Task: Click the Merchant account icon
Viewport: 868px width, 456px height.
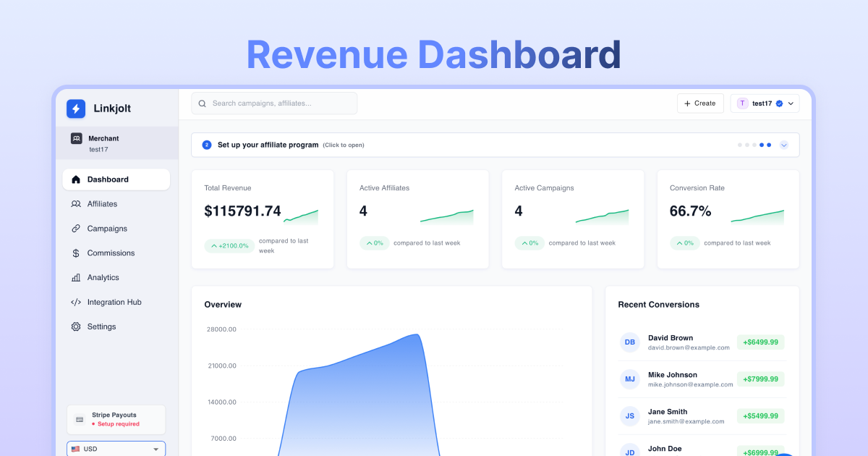Action: coord(76,138)
